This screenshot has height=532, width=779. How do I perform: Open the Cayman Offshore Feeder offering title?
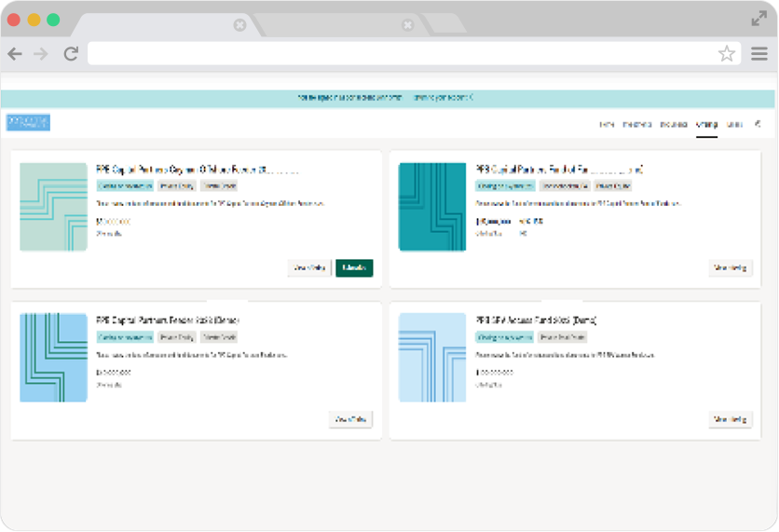tap(198, 170)
